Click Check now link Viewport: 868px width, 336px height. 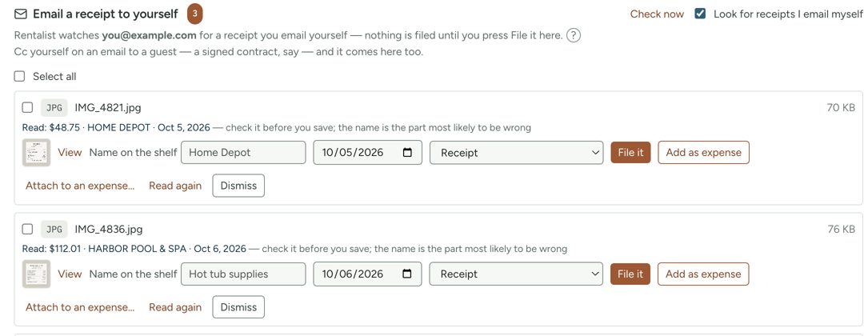[x=657, y=14]
